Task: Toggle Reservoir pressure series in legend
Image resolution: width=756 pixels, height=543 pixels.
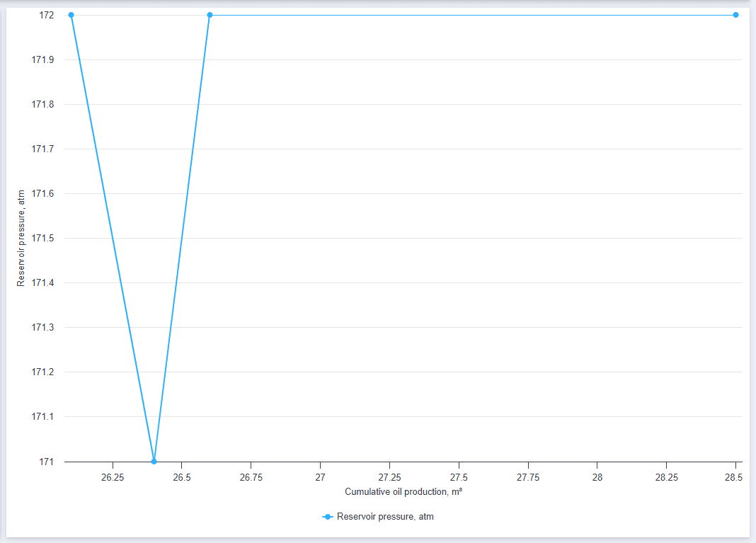Action: pos(378,517)
